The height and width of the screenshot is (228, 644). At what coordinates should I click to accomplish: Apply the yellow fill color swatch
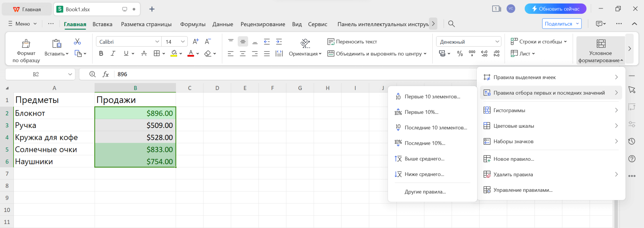[174, 54]
